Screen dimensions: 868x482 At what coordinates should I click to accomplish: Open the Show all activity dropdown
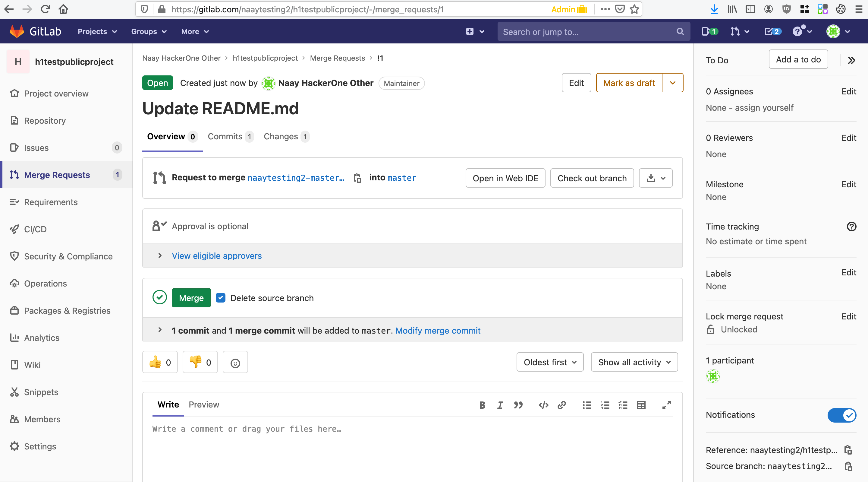tap(634, 362)
